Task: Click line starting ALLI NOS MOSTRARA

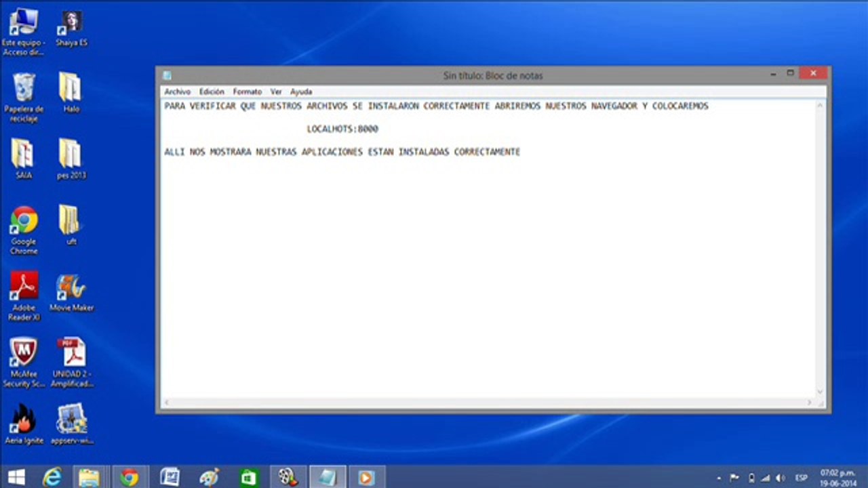Action: [342, 152]
